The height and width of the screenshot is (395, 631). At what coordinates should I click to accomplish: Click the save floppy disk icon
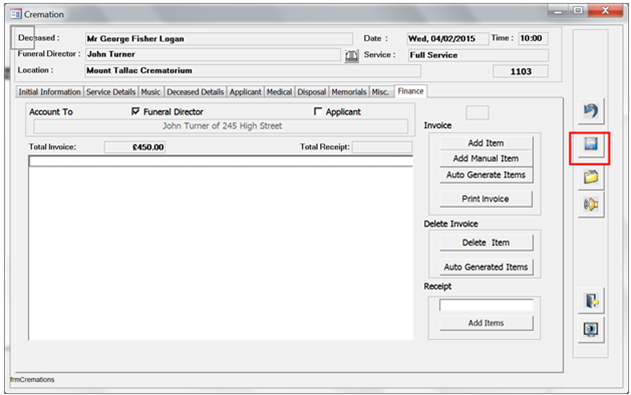[x=591, y=144]
